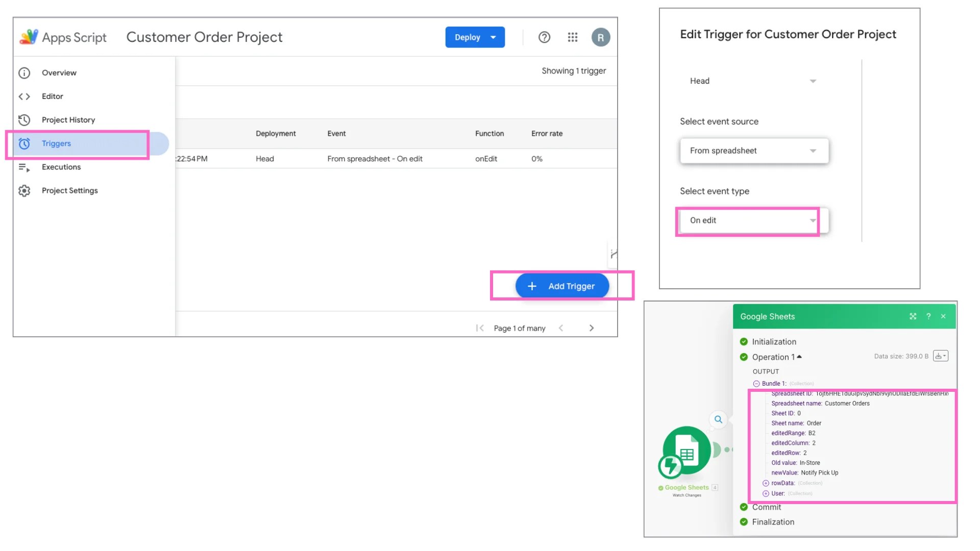Click the number 4 badge beside the Google Sheets label
The height and width of the screenshot is (551, 980).
click(x=715, y=488)
